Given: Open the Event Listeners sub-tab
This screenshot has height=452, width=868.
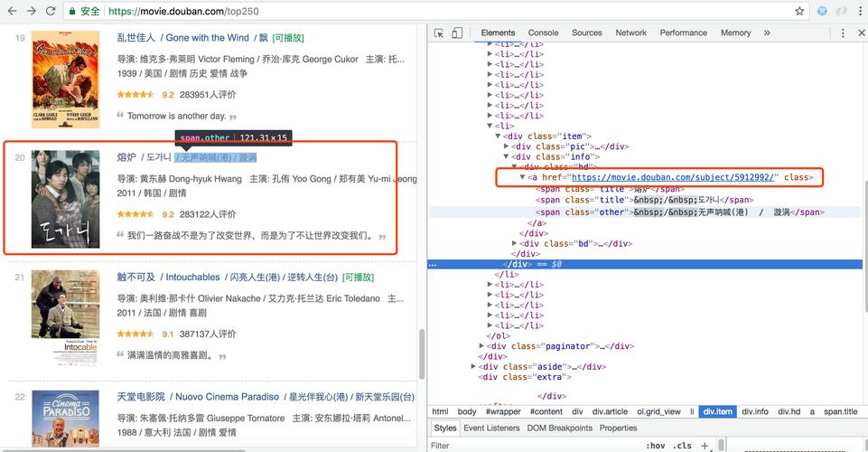Looking at the screenshot, I should 491,428.
